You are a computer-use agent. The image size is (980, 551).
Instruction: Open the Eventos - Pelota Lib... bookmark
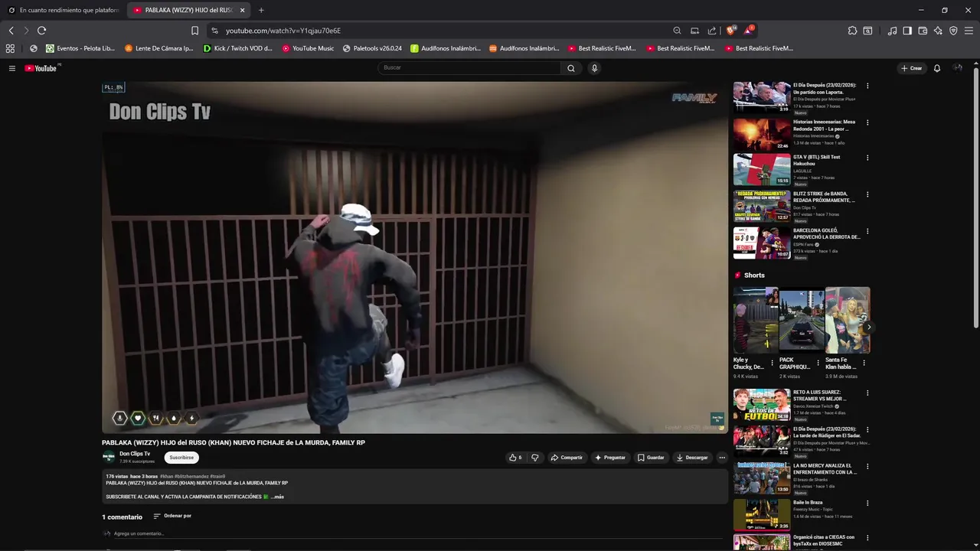[x=80, y=48]
